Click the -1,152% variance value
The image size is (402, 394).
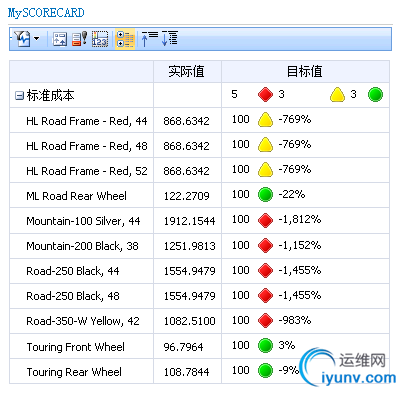tap(300, 245)
